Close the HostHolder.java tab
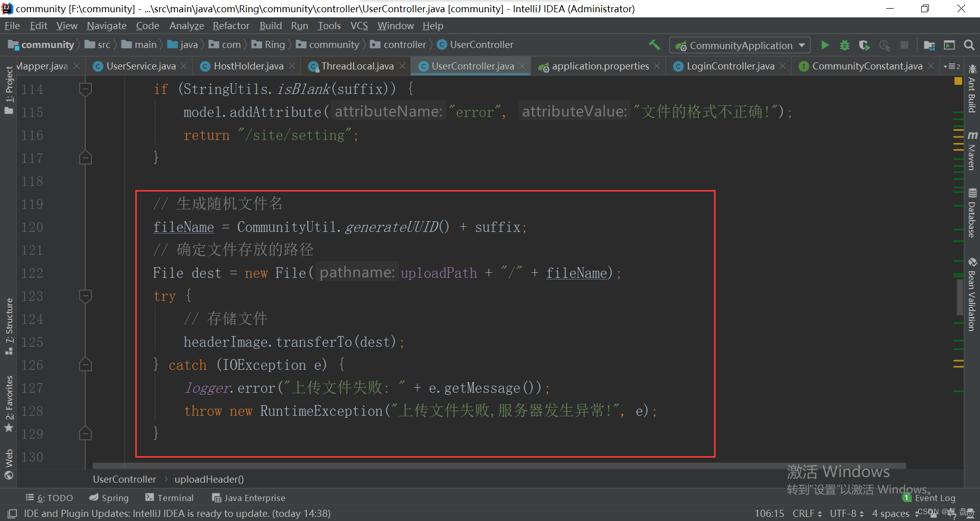 click(292, 66)
